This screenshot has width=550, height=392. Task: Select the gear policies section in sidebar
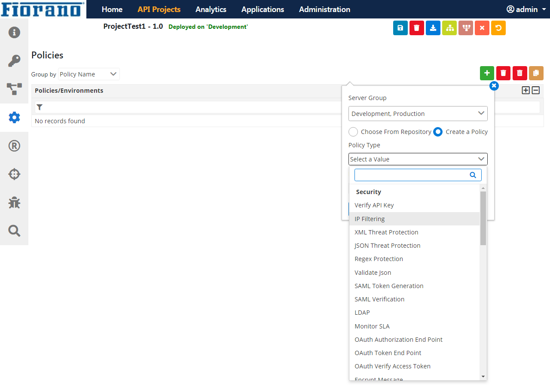pos(14,117)
